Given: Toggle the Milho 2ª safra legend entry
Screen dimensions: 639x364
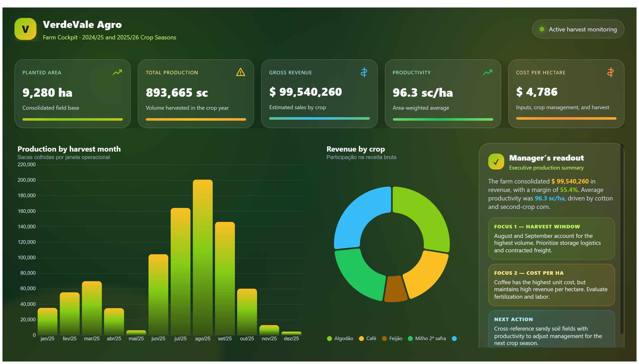Looking at the screenshot, I should click(427, 338).
